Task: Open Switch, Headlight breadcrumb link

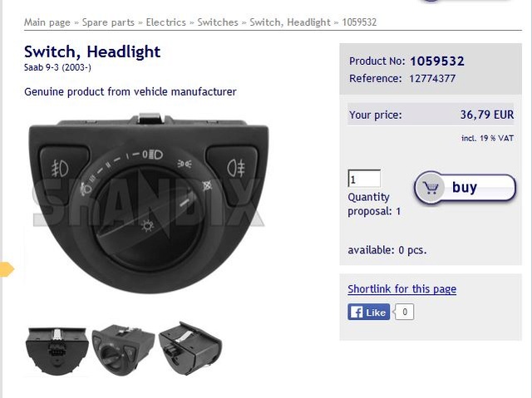Action: (290, 22)
